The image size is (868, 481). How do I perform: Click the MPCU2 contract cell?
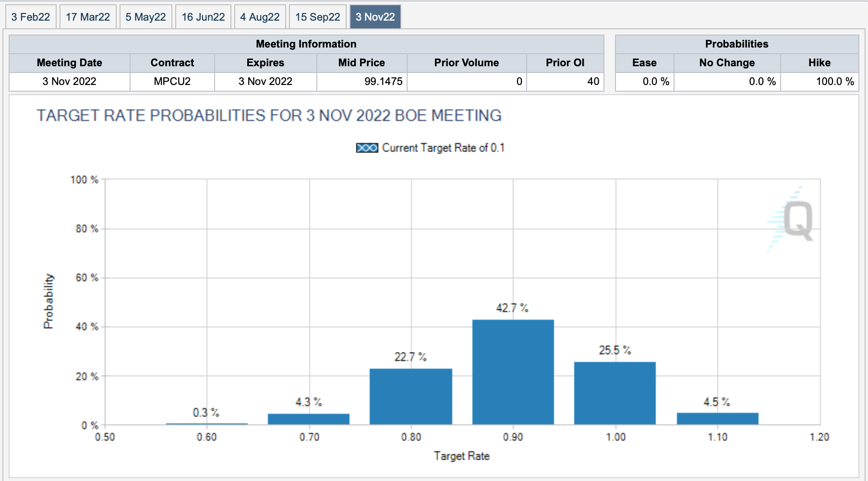pyautogui.click(x=172, y=82)
